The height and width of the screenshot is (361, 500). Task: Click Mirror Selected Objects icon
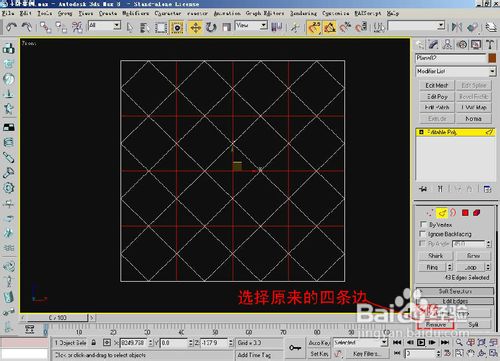[456, 27]
